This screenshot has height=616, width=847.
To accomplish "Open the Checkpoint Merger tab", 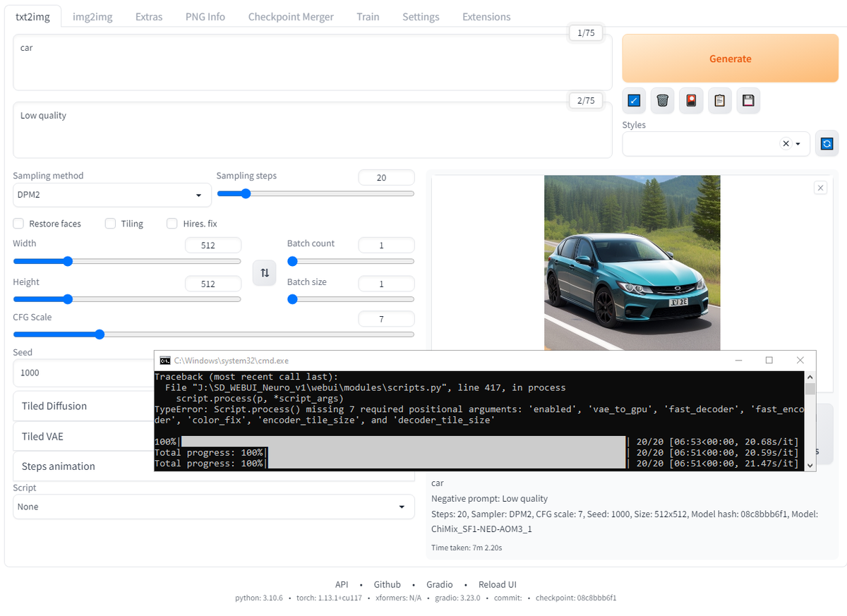I will pos(291,16).
